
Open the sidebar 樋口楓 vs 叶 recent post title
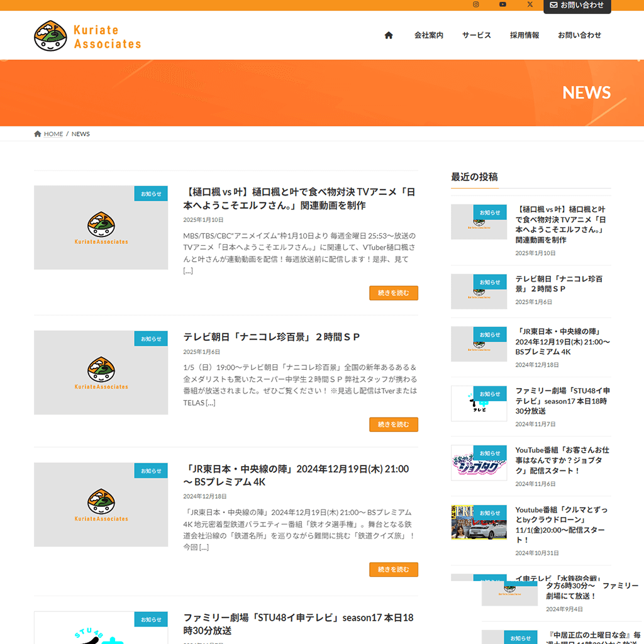click(x=560, y=225)
